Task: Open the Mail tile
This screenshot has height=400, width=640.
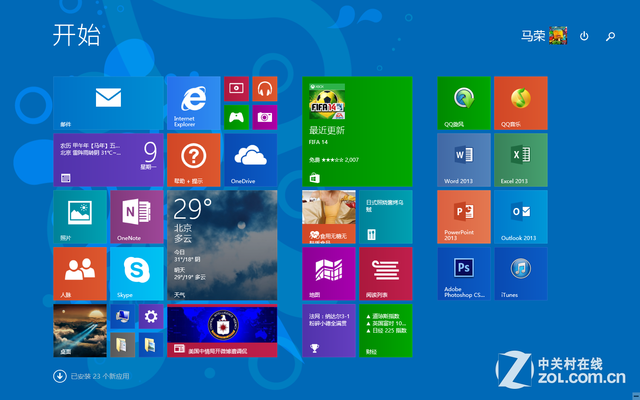Action: 108,103
